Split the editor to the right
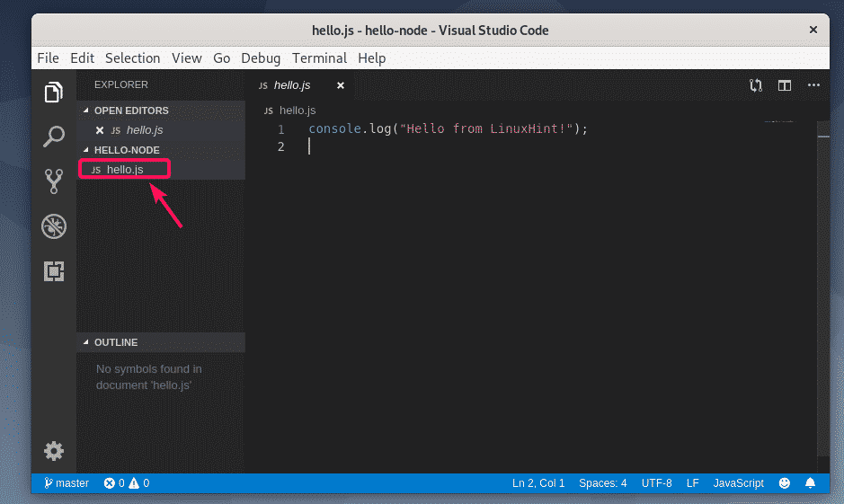Image resolution: width=844 pixels, height=504 pixels. 785,85
